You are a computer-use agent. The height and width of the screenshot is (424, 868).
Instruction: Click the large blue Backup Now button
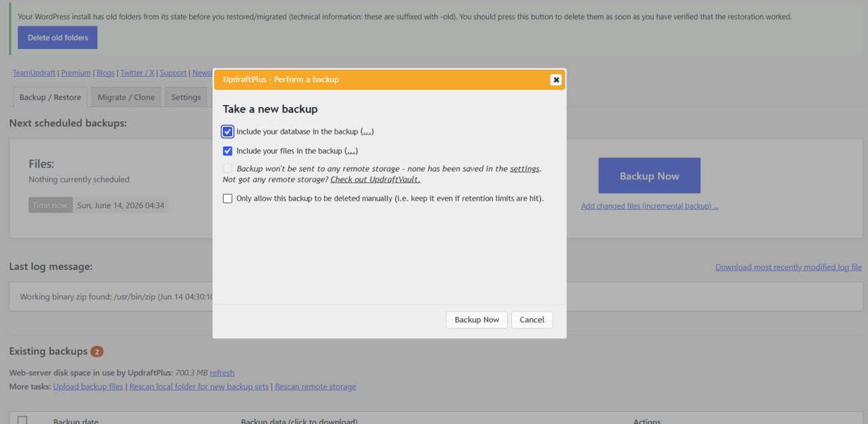(649, 176)
